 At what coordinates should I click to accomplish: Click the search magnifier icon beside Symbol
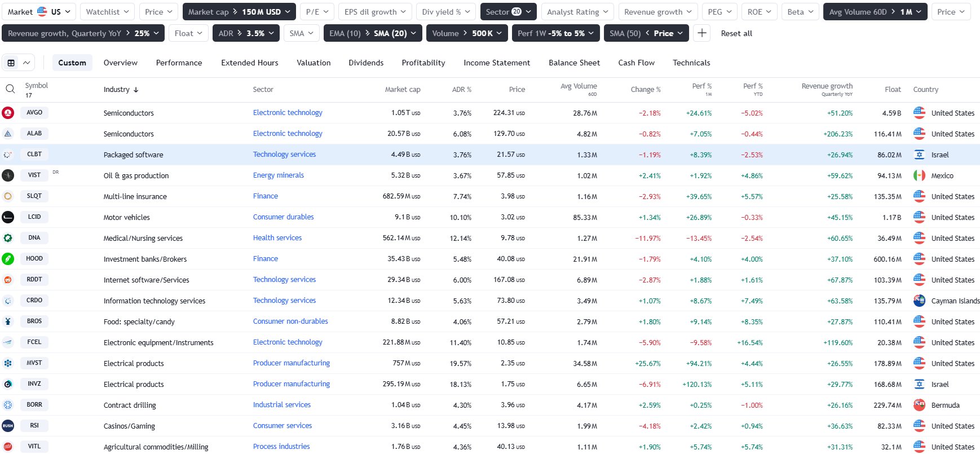pyautogui.click(x=10, y=89)
